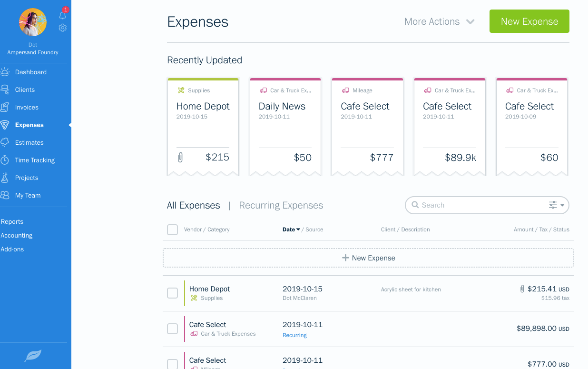Click the FreshBooks leaf logo at the bottom
This screenshot has width=588, height=369.
tap(33, 355)
